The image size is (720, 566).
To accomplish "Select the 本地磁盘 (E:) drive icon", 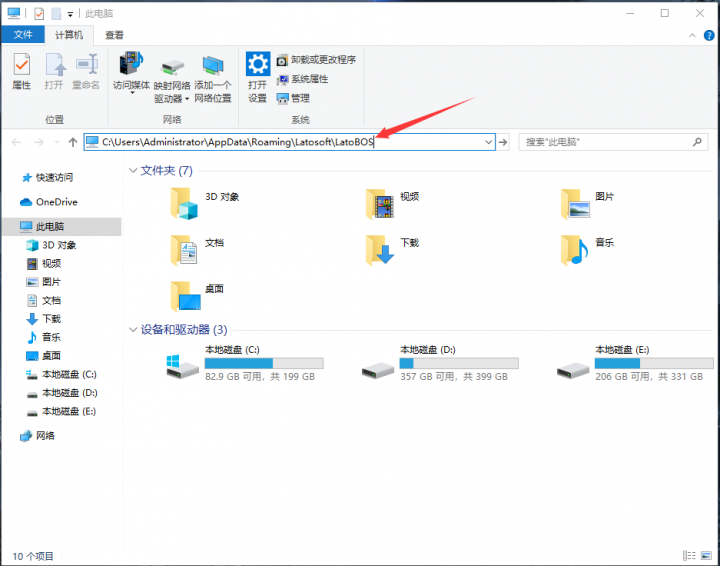I will click(x=573, y=370).
